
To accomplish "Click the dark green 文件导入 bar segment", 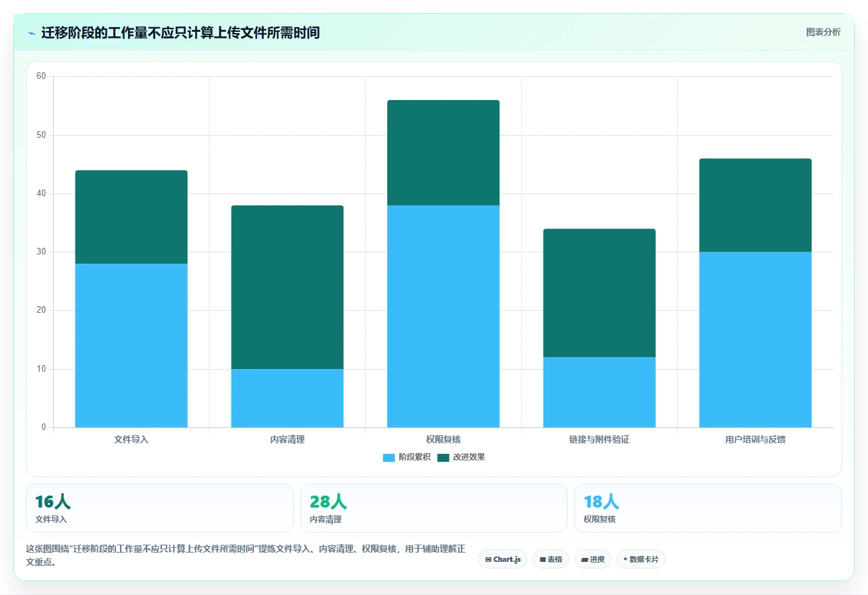I will click(x=131, y=217).
